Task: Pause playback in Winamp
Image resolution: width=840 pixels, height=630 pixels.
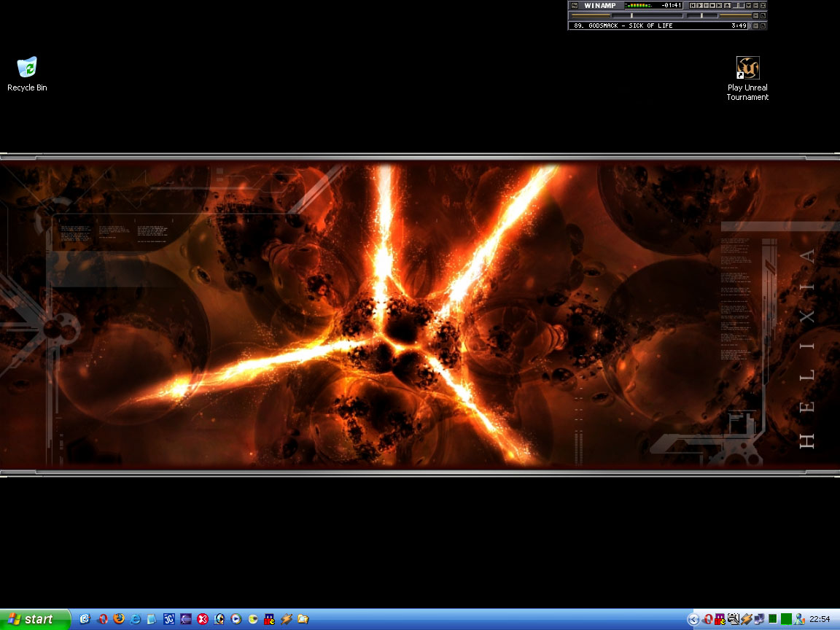Action: (x=707, y=5)
